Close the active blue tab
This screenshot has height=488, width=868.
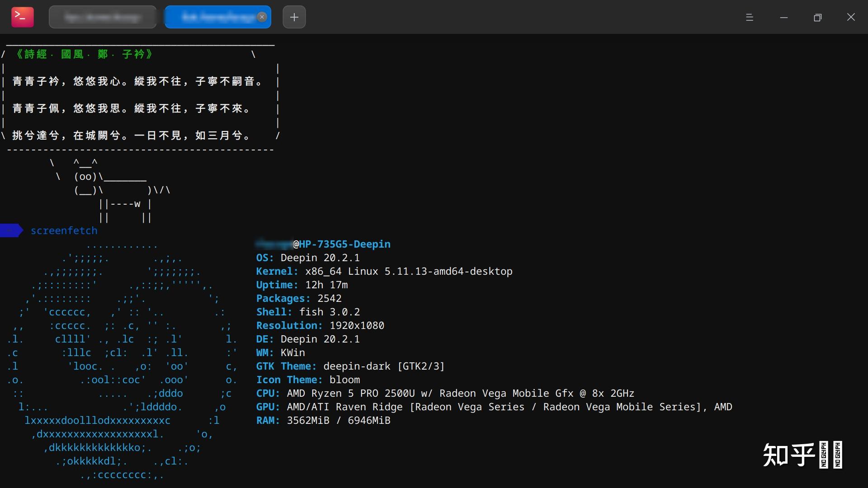(x=262, y=17)
